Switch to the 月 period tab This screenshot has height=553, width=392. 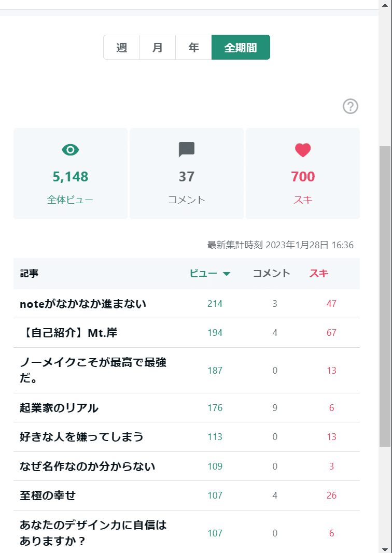point(158,48)
